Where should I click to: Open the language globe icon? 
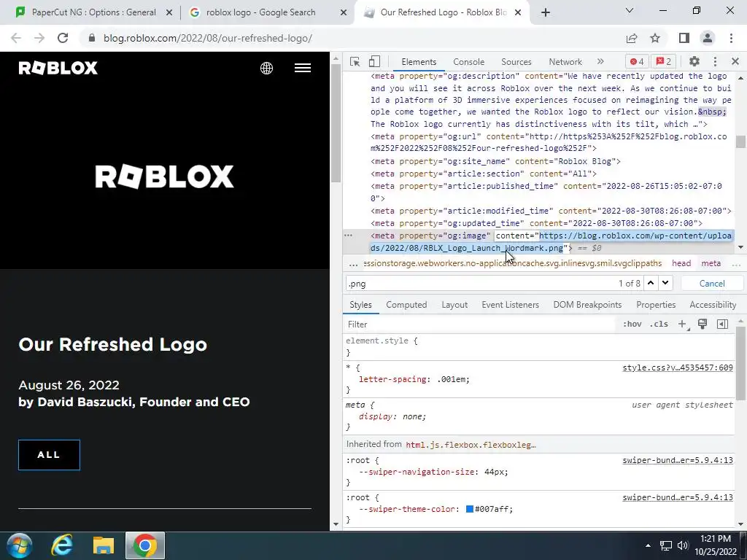coord(266,68)
